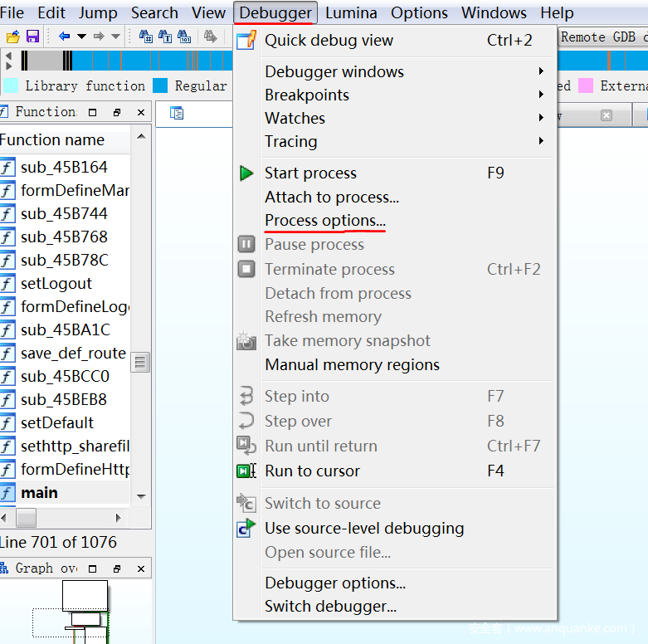Open the File menu
Image resolution: width=648 pixels, height=644 pixels.
coord(12,12)
